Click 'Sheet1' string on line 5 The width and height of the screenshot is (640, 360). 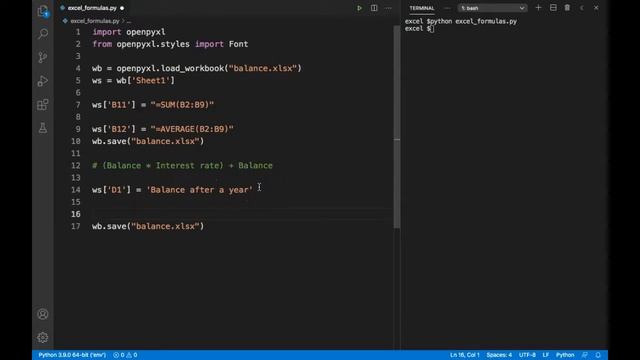click(x=153, y=80)
